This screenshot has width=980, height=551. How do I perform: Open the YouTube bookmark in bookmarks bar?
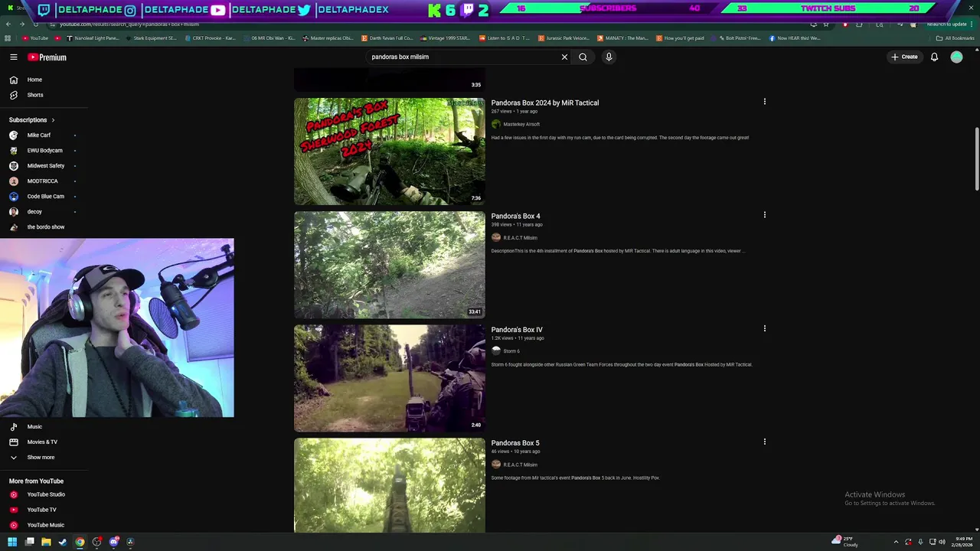[35, 38]
